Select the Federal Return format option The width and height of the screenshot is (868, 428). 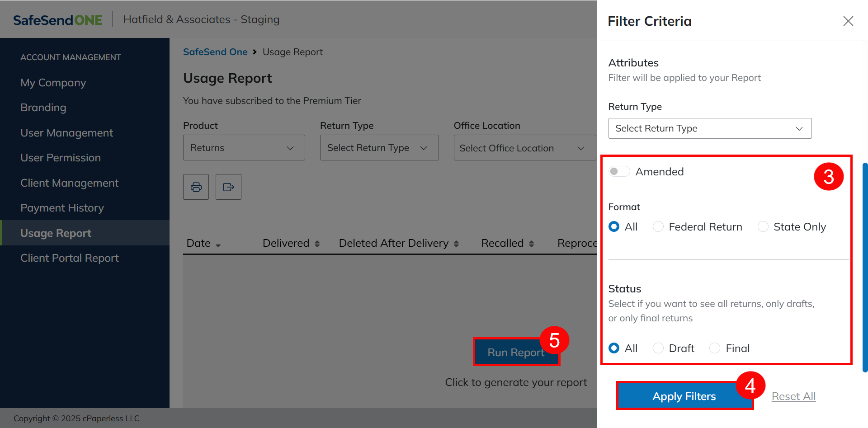(658, 226)
